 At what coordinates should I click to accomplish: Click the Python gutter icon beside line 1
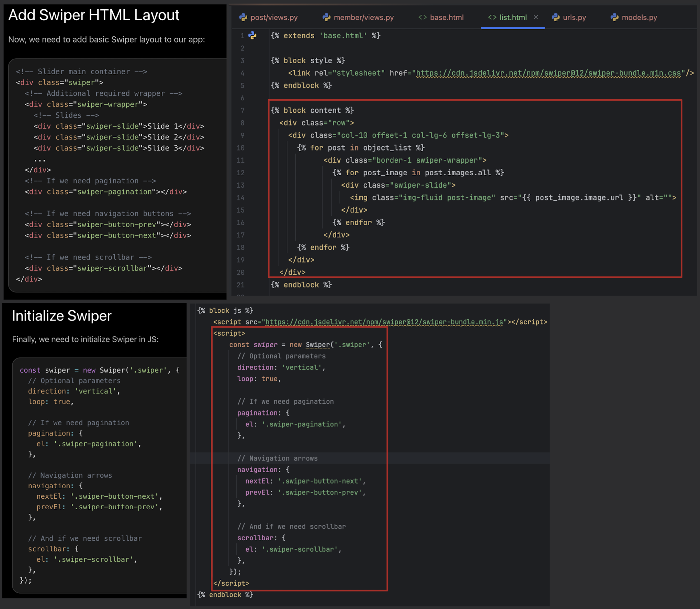click(x=252, y=35)
